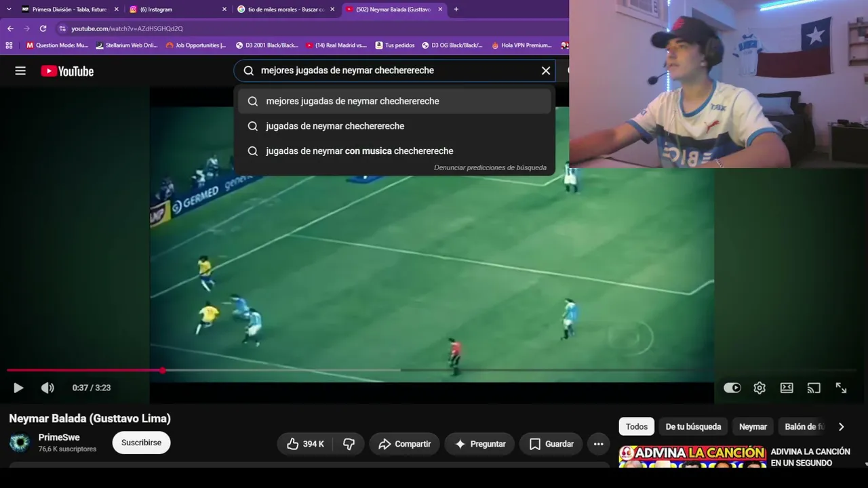Close the 'tio de miles morales' tab
This screenshot has width=868, height=488.
coord(332,9)
